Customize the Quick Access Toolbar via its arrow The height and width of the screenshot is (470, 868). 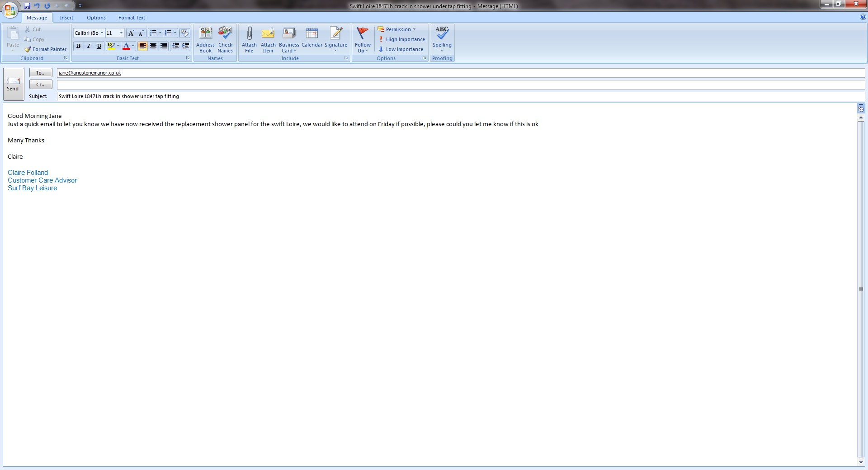80,6
